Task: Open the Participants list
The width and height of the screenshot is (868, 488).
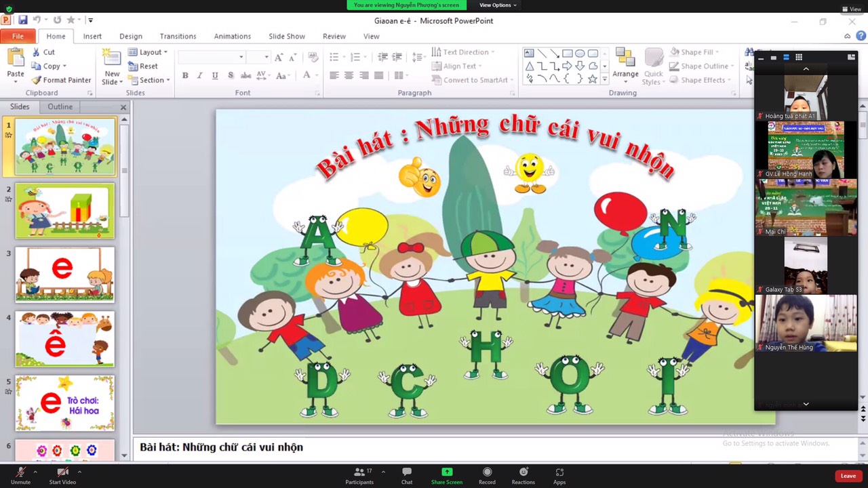Action: [359, 472]
